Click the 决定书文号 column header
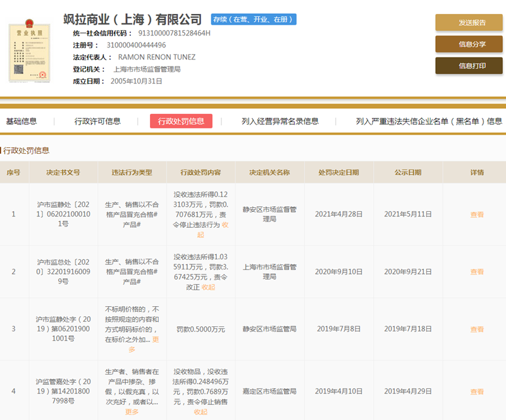 pos(63,173)
